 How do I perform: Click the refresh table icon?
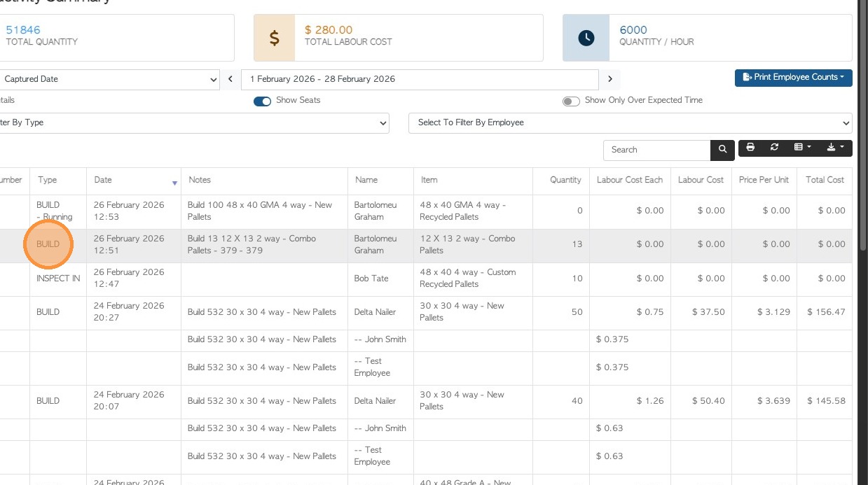(x=774, y=148)
